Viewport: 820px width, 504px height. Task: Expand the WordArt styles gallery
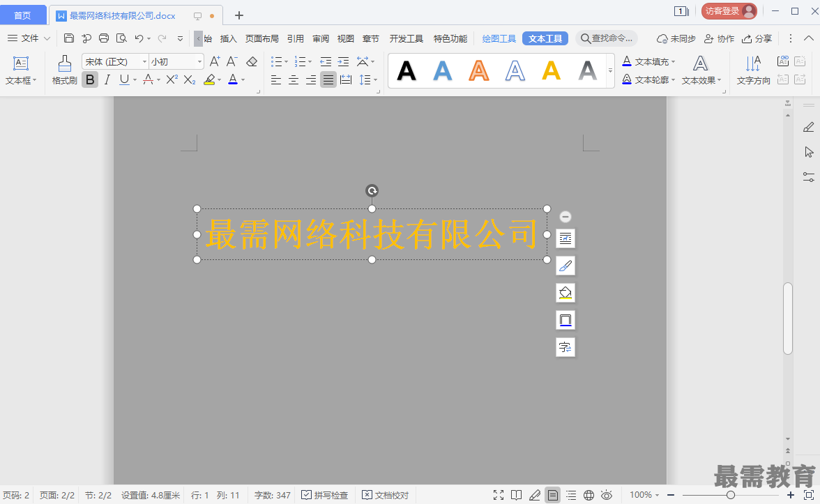(610, 70)
